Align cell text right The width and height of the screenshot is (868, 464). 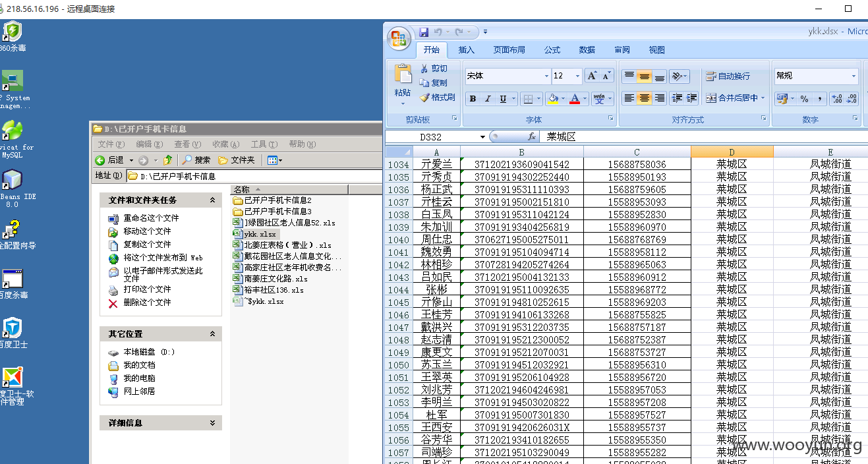point(660,98)
